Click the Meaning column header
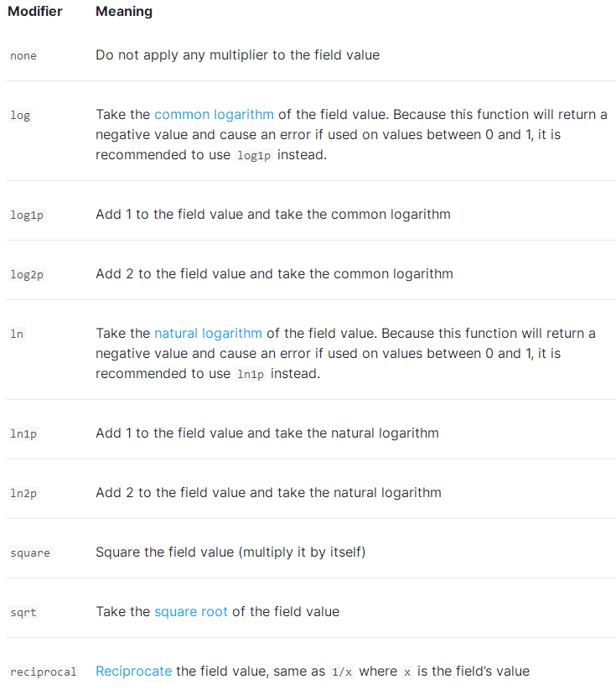Screen dimensions: 616x695 tap(124, 11)
